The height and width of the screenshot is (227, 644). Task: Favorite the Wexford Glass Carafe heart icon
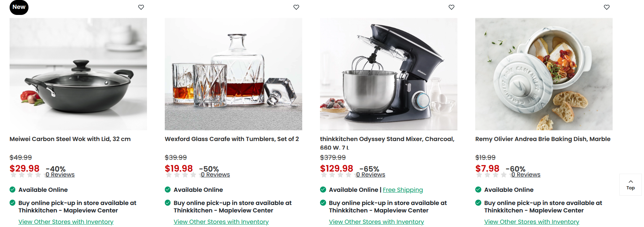coord(296,7)
